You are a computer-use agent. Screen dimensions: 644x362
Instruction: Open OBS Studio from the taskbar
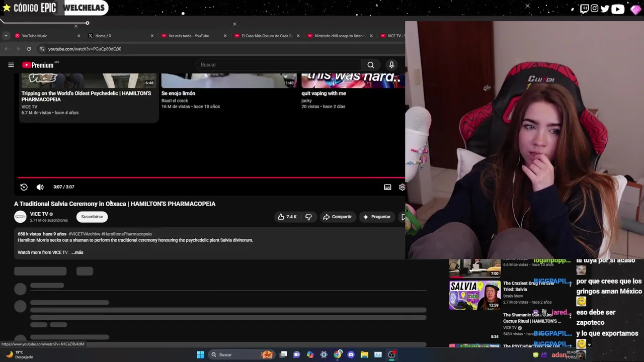tap(391, 354)
